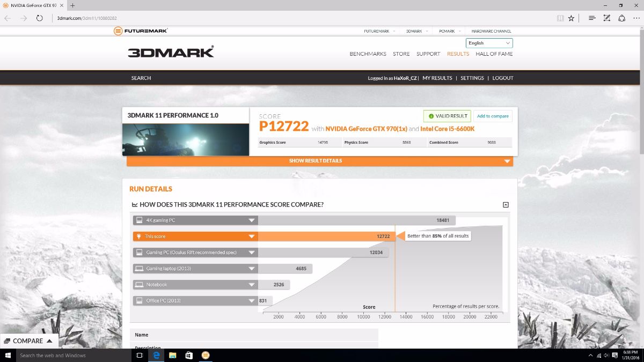644x362 pixels.
Task: Expand the Gaming laptop (2013) row
Action: coord(251,269)
